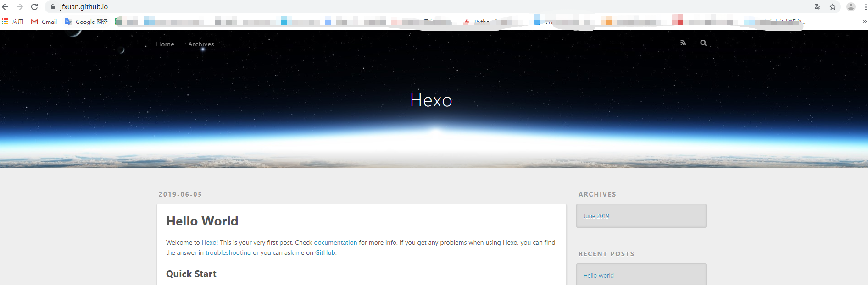Click the ARCHIVES sidebar heading
The height and width of the screenshot is (285, 868).
click(x=597, y=194)
